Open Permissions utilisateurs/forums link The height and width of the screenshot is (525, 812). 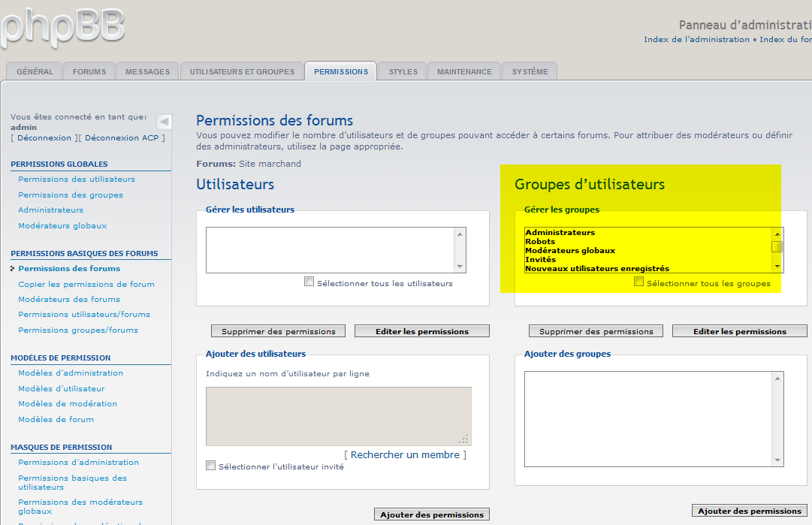point(84,314)
